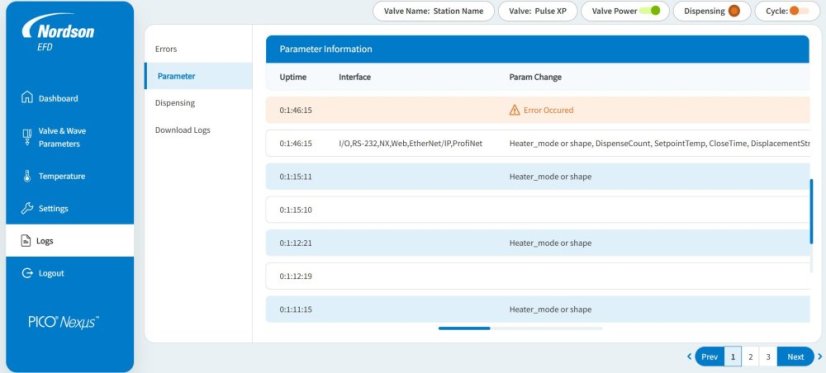Click the 0:1:11:15 uptime row
Screen dimensions: 826x373
pyautogui.click(x=538, y=309)
